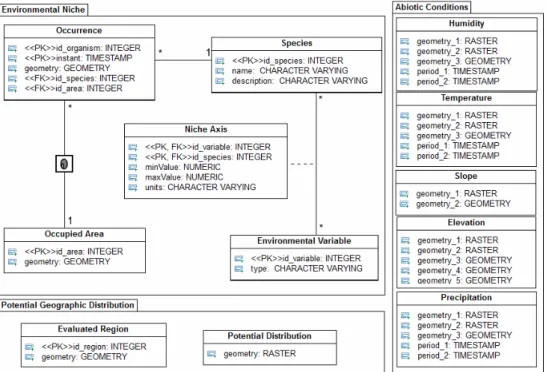The height and width of the screenshot is (372, 546).
Task: Select the icon beside Occurrence geometry: GEOMETRY
Action: click(x=13, y=68)
